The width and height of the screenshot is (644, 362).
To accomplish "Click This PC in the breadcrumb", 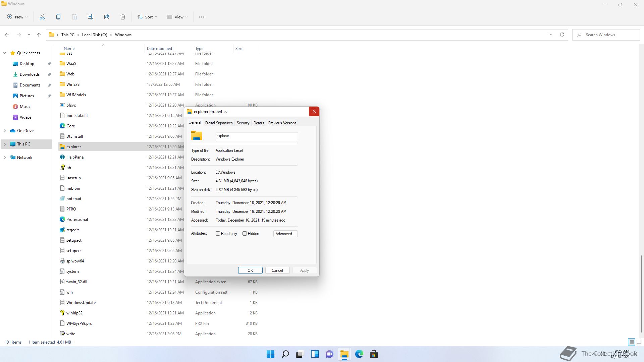I will pos(68,35).
